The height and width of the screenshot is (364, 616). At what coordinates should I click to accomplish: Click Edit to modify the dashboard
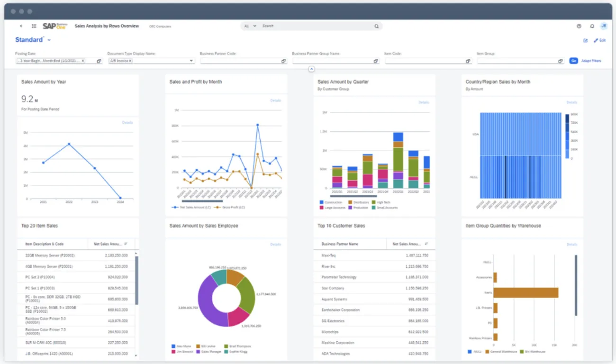[x=600, y=40]
